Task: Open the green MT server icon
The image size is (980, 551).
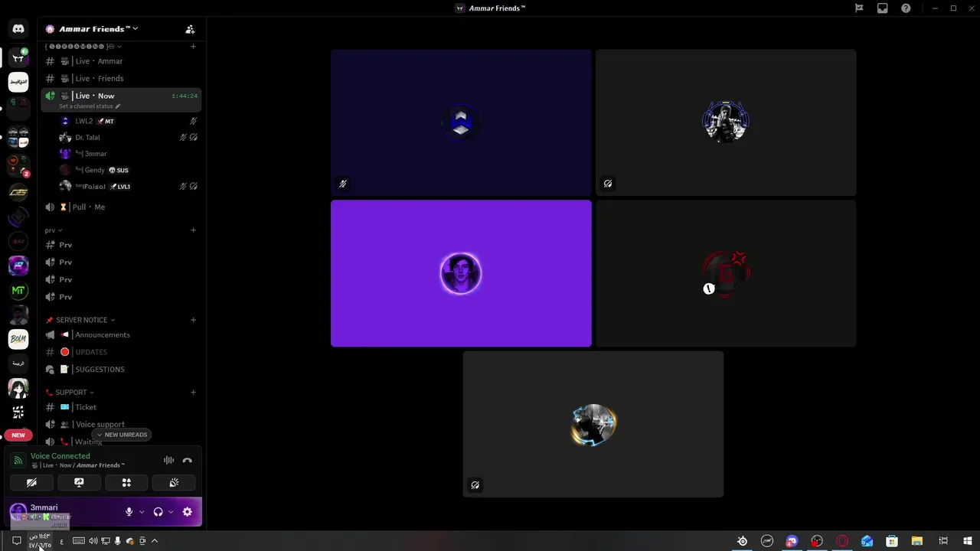Action: pyautogui.click(x=18, y=291)
